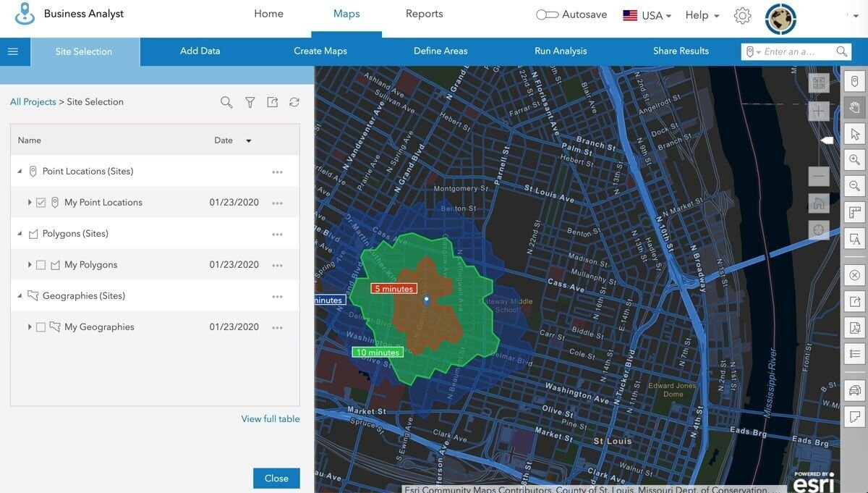Check the My Polygons checkbox
868x493 pixels.
click(41, 265)
